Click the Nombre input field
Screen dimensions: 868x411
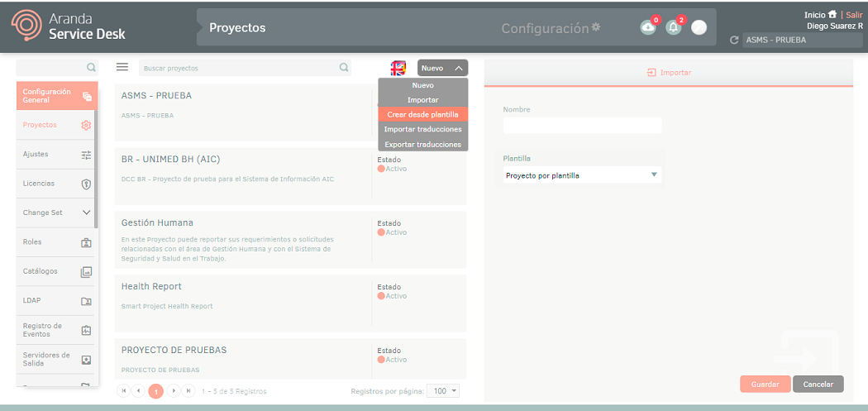(582, 126)
